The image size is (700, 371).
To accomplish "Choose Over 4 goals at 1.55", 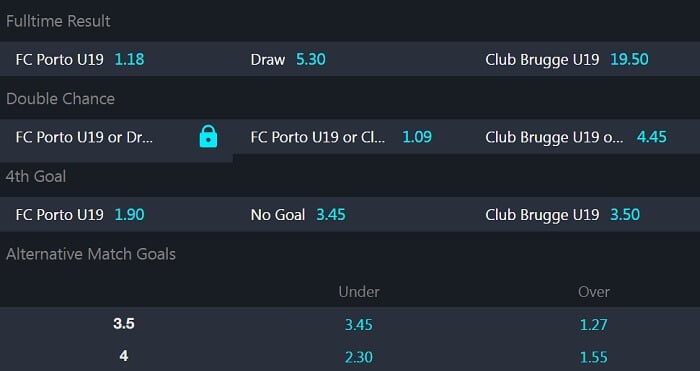I will click(594, 357).
